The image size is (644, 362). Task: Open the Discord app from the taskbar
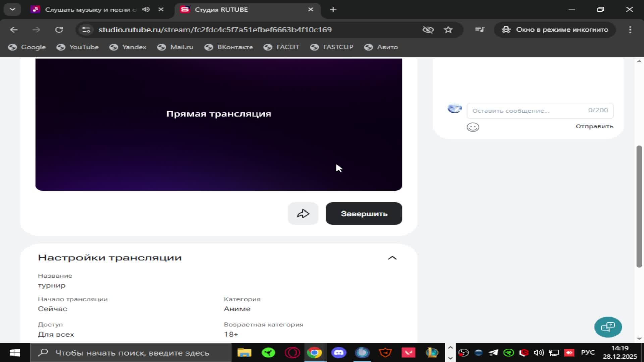point(339,353)
